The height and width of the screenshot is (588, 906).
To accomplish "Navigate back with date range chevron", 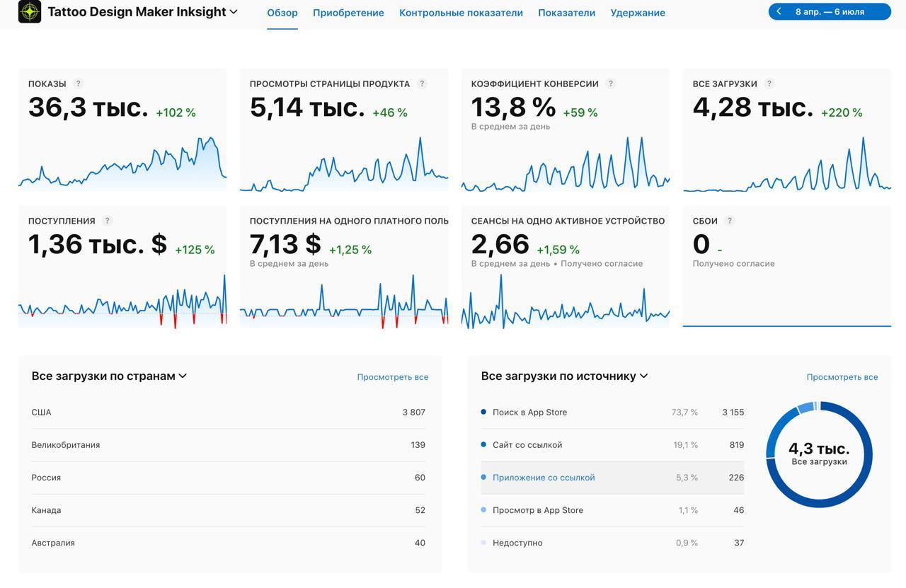I will 779,11.
